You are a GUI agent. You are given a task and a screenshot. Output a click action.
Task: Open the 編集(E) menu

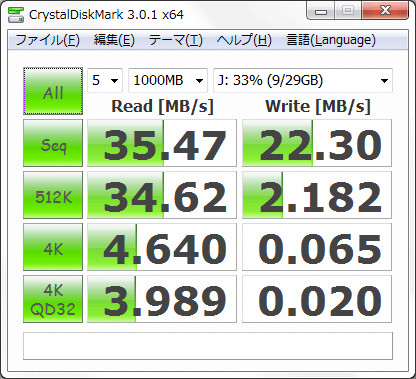pos(114,40)
